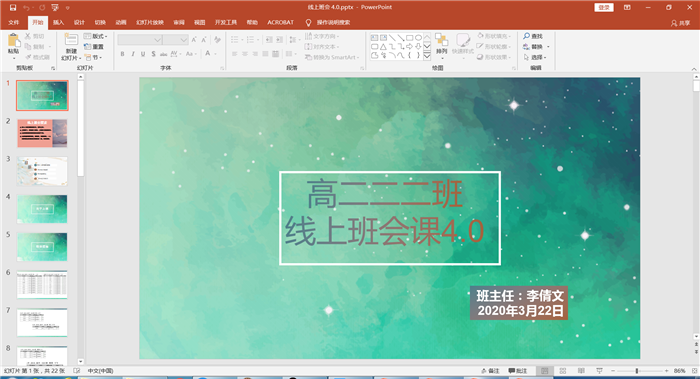Viewport: 700px width, 379px height.
Task: Open the 文字方向 text direction dropdown
Action: 322,36
